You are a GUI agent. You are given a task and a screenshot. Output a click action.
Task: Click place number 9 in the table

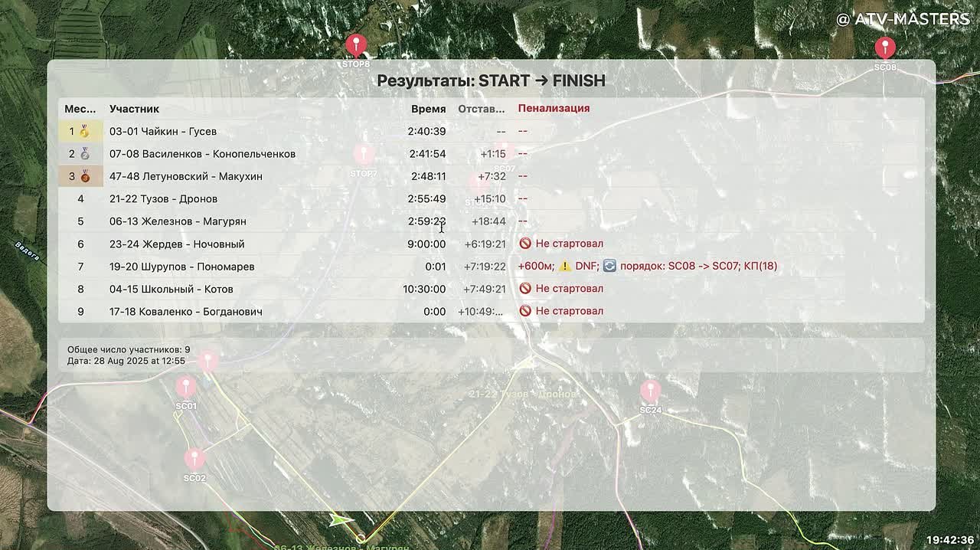point(80,312)
